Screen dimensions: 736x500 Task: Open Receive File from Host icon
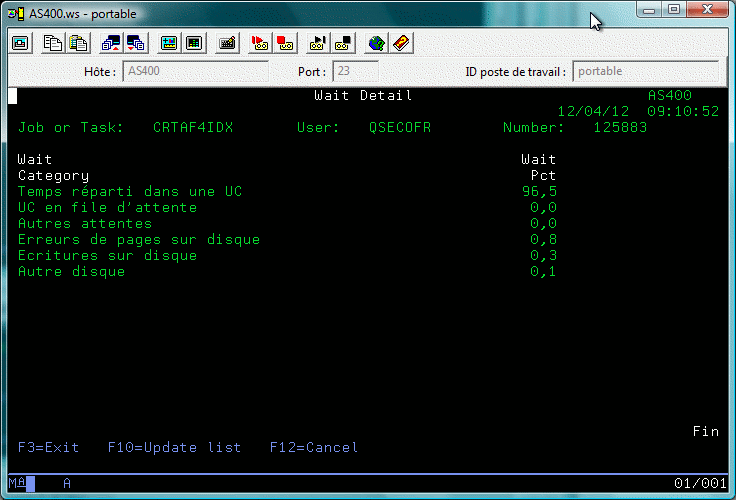point(136,43)
